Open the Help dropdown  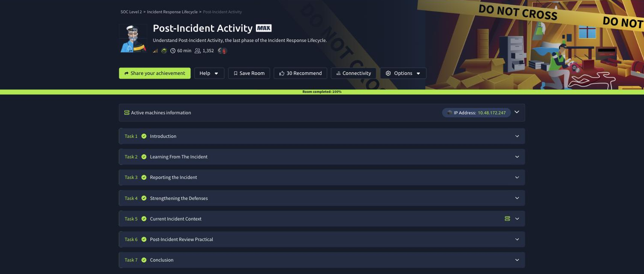coord(209,73)
